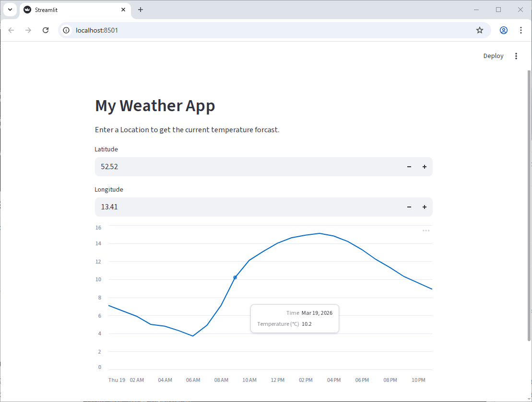This screenshot has height=402, width=532.
Task: Click the back navigation arrow
Action: 11,30
